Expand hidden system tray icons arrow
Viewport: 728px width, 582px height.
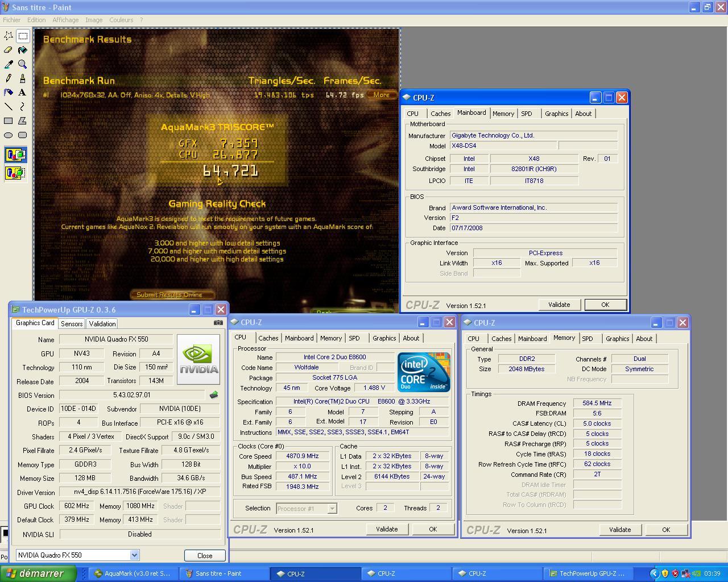tap(655, 573)
